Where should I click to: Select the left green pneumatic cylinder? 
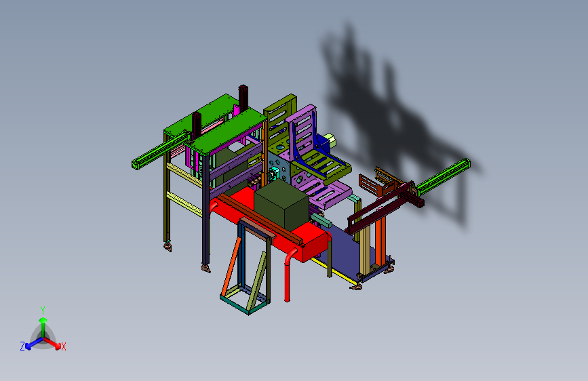pos(160,150)
